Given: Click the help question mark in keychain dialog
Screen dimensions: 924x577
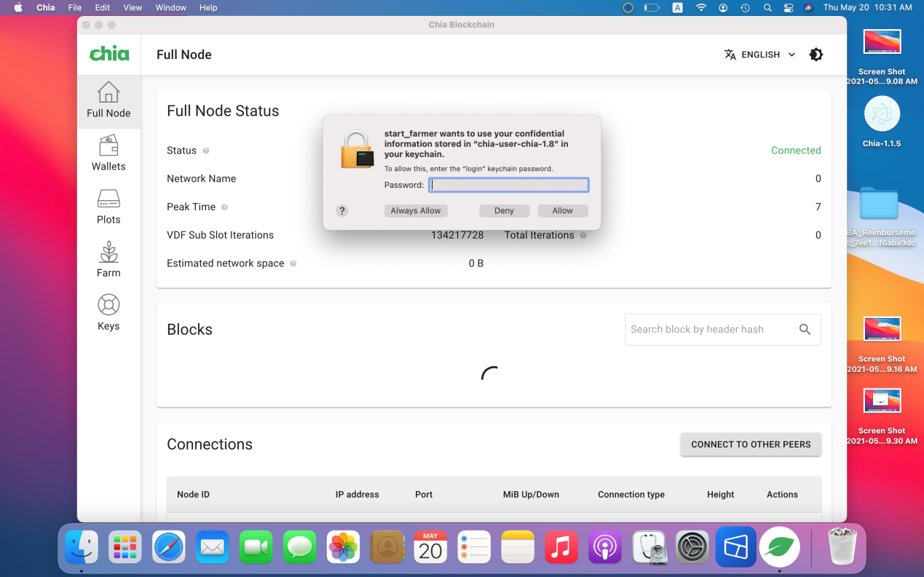Looking at the screenshot, I should [342, 211].
